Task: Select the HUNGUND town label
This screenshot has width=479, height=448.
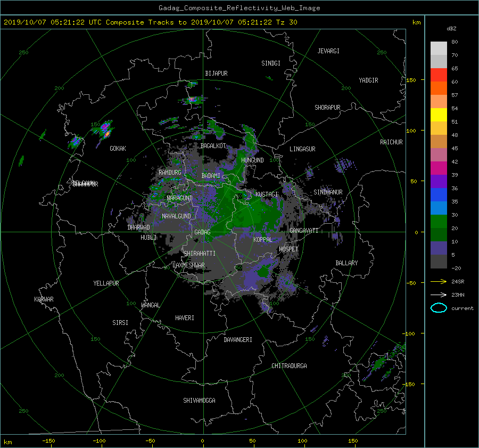Action: point(252,160)
